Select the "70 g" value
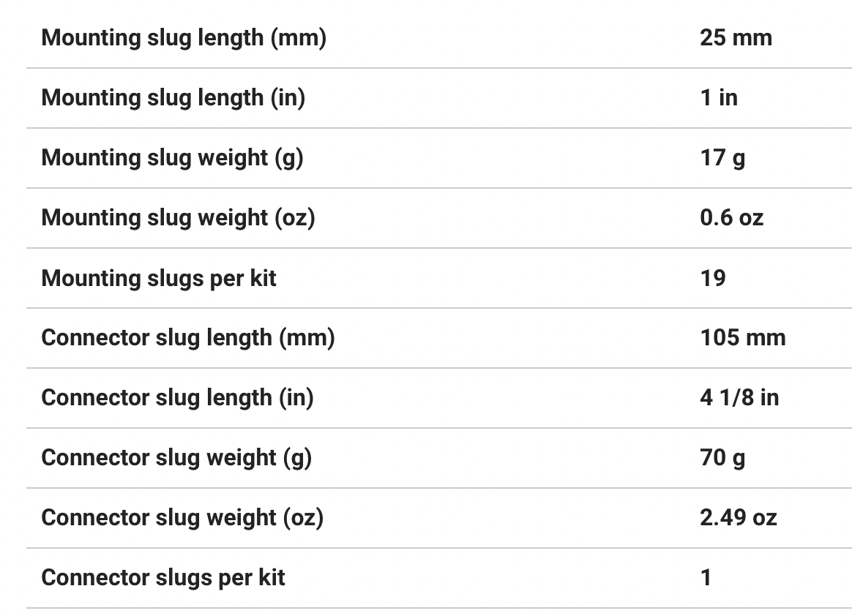 coord(722,457)
